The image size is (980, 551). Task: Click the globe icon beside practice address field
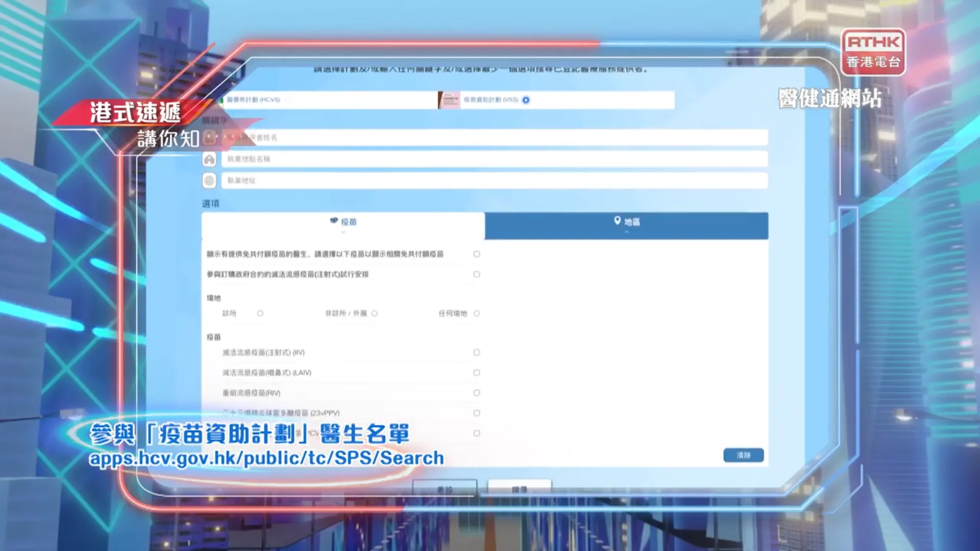click(209, 181)
